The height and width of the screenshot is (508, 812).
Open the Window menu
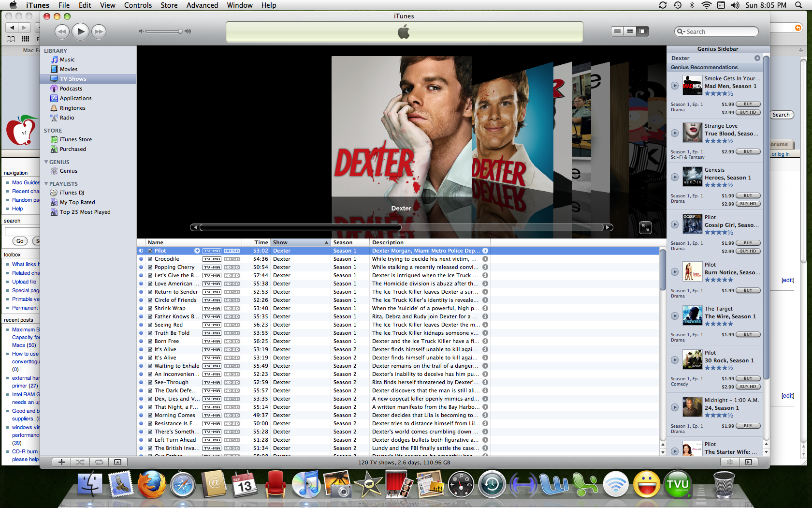click(x=239, y=5)
